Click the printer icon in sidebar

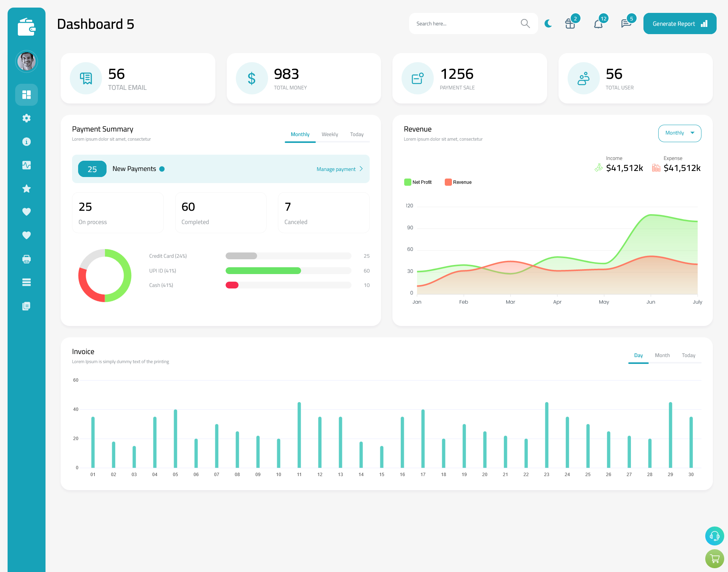pyautogui.click(x=27, y=258)
